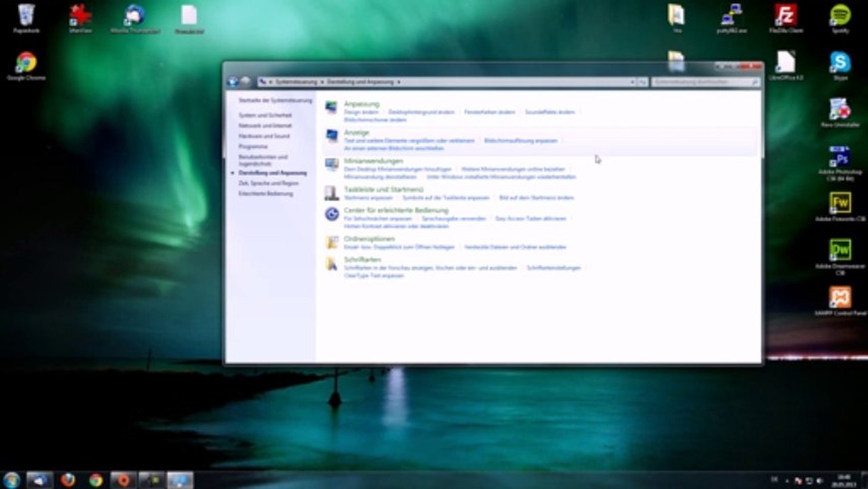Click Schriftarteneinstellungen link
Viewport: 868px width, 489px height.
pyautogui.click(x=554, y=268)
